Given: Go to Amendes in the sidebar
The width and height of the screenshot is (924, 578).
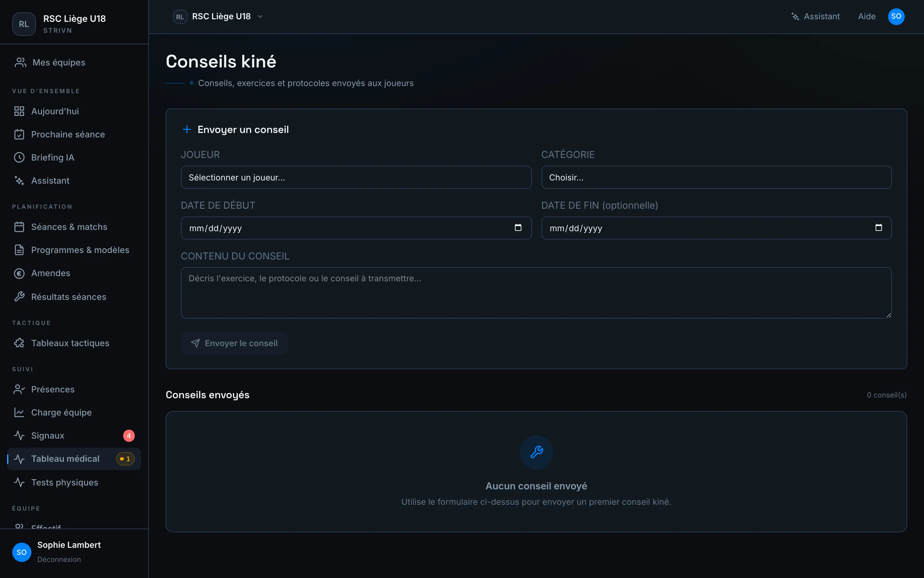Looking at the screenshot, I should (74, 273).
